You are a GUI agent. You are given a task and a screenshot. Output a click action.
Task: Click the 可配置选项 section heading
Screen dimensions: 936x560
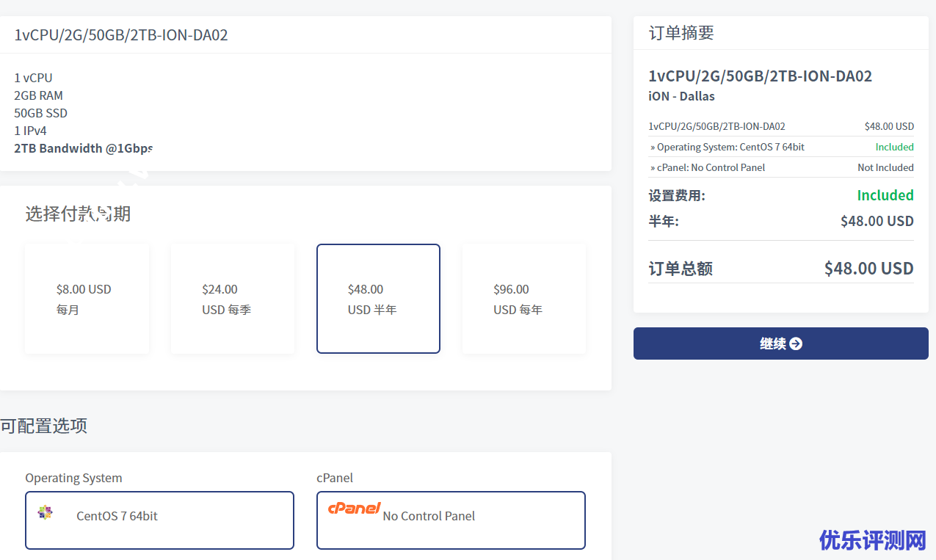[x=43, y=426]
